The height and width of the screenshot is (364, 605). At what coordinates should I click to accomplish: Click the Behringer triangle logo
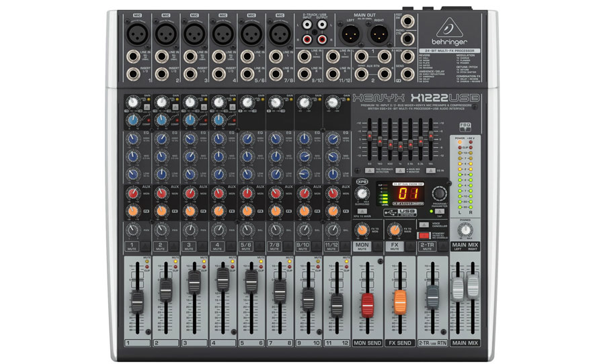(x=449, y=28)
